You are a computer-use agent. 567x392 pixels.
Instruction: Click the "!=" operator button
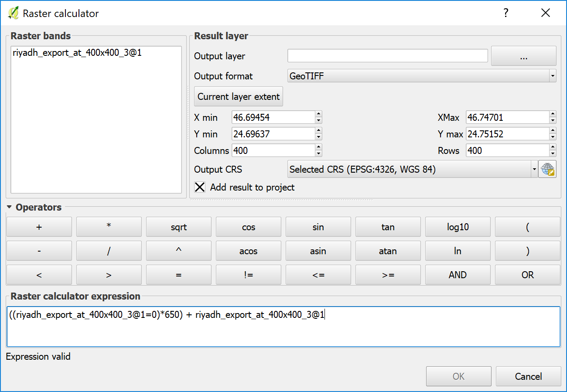(248, 275)
